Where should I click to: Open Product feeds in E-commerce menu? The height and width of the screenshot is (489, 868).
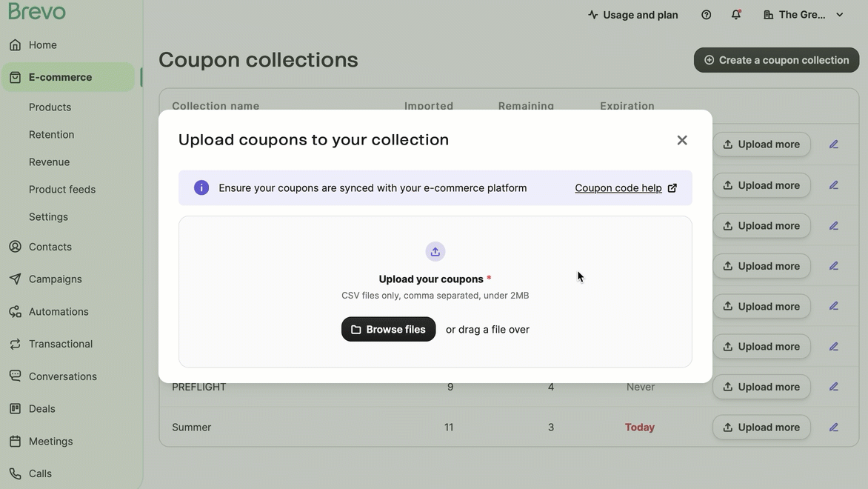(x=62, y=190)
